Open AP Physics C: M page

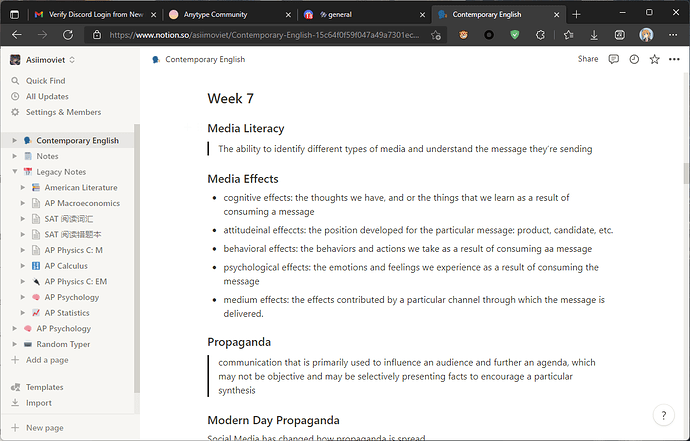click(x=73, y=250)
